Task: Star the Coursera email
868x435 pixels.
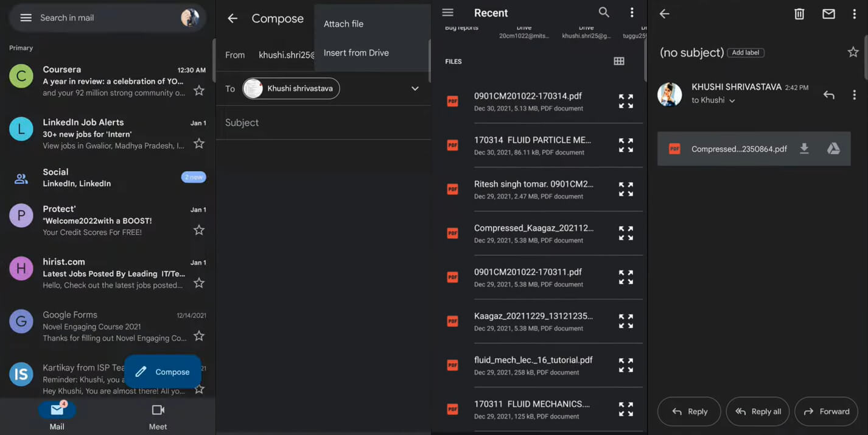Action: point(198,91)
